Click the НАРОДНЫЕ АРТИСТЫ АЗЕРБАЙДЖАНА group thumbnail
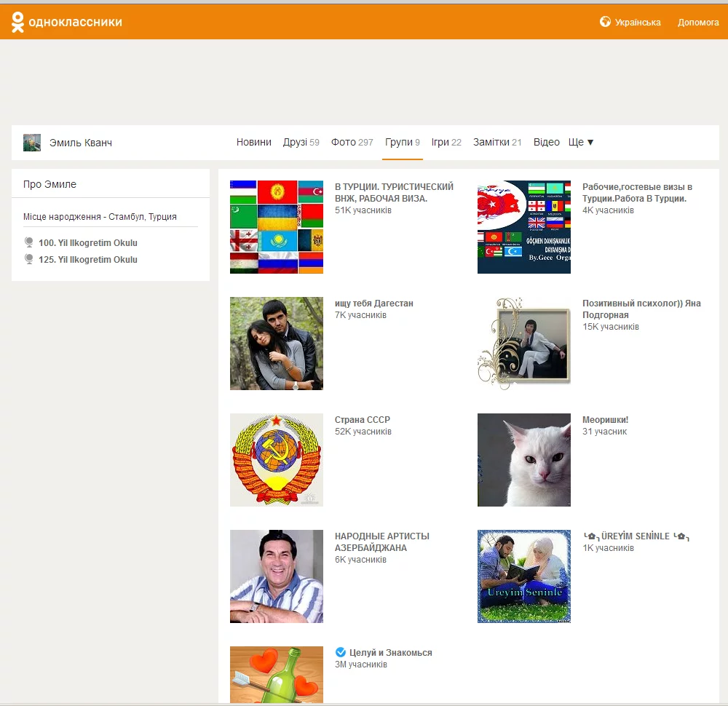The width and height of the screenshot is (728, 706). [x=276, y=576]
